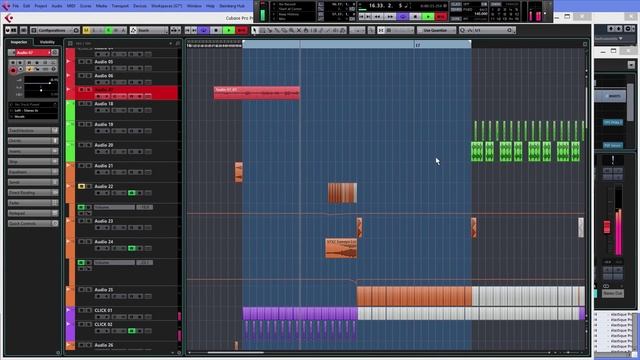Select the orange clip on Audio 22

pyautogui.click(x=342, y=193)
